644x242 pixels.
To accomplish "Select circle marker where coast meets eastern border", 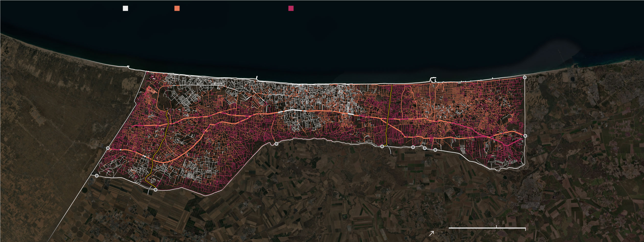I will pyautogui.click(x=525, y=77).
